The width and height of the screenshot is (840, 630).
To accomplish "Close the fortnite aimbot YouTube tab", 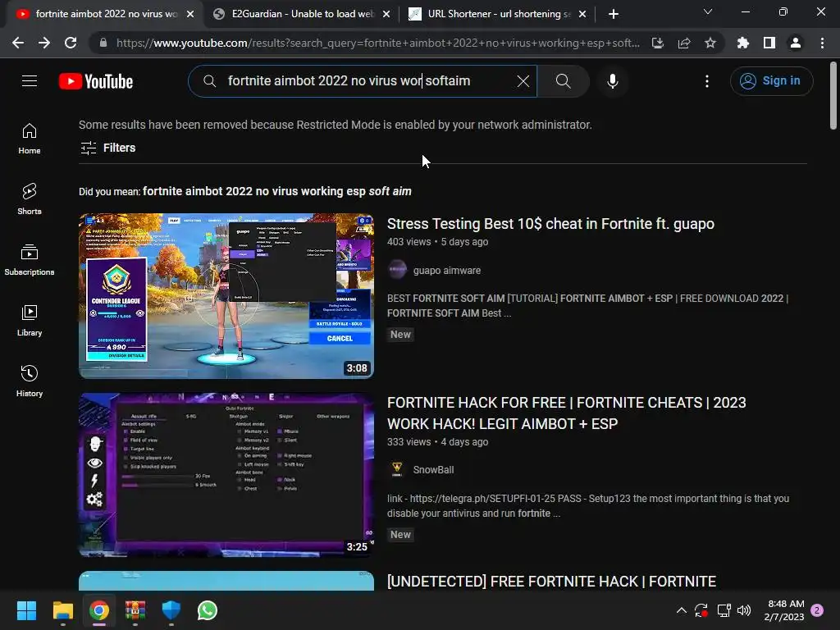I will [190, 14].
